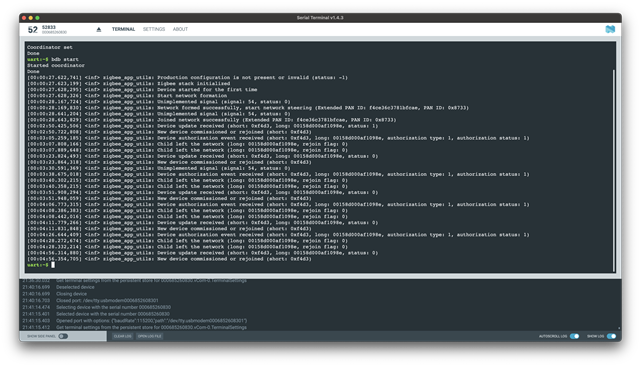Click the 'bdb start' command line

point(53,59)
